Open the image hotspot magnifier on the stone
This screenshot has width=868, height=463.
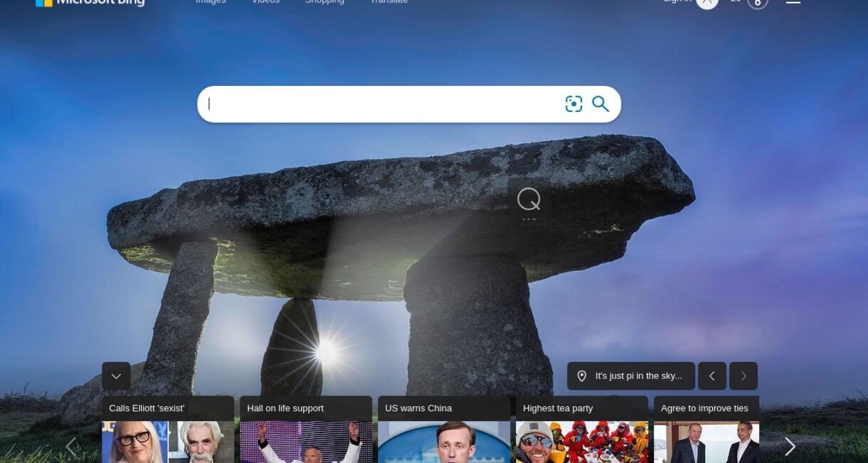[529, 200]
